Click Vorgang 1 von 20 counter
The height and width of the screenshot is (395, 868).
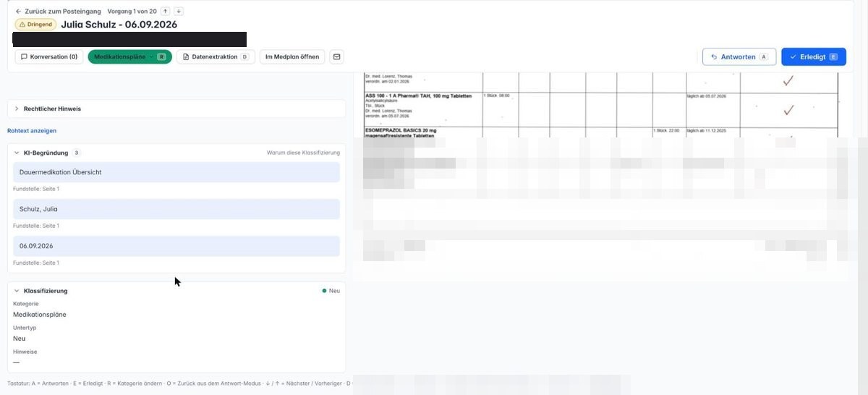coord(132,12)
